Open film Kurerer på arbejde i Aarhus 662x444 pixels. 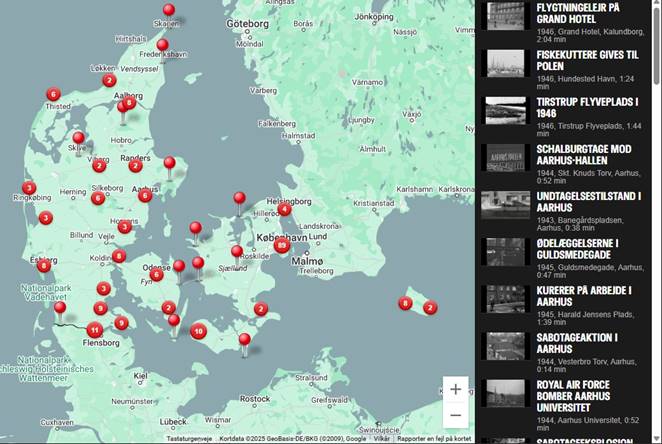point(584,296)
